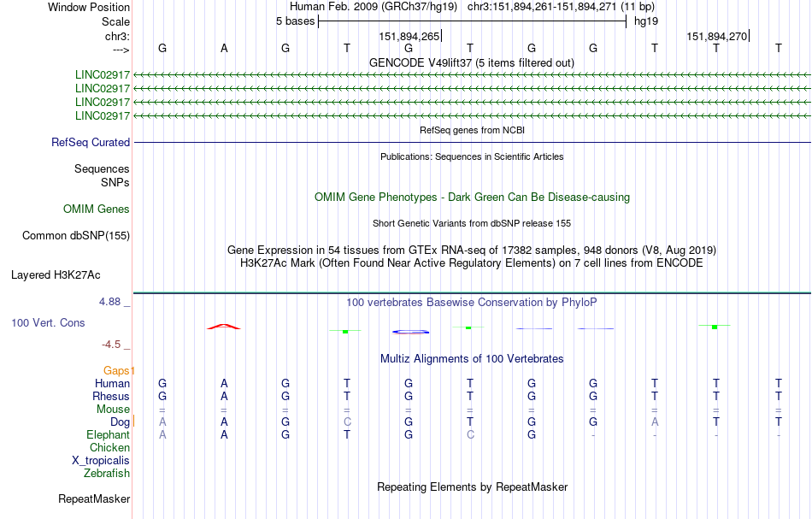812x519 pixels.
Task: Click the red PhyloP conservation peak
Action: coord(224,327)
